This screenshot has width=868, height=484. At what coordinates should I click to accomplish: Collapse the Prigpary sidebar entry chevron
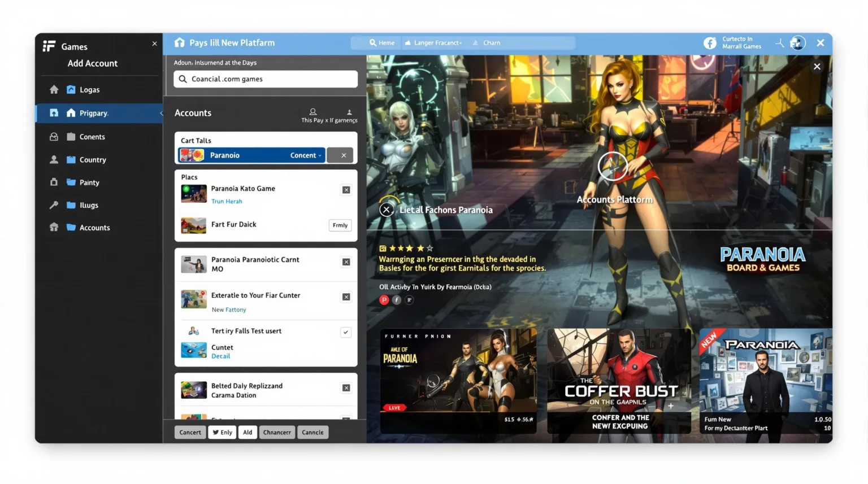162,113
